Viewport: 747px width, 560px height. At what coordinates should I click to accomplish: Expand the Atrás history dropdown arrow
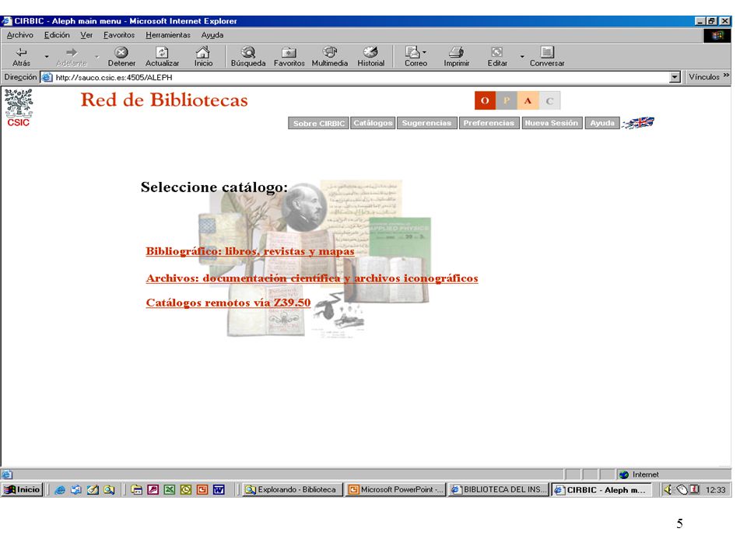coord(47,56)
